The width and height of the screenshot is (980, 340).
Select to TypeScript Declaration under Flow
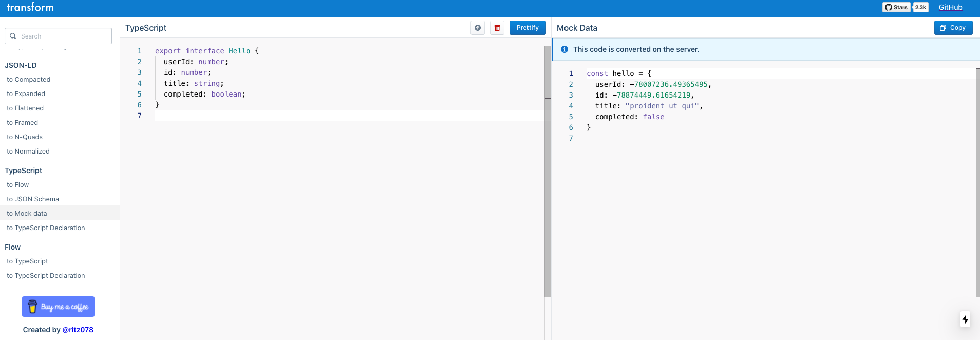tap(46, 276)
